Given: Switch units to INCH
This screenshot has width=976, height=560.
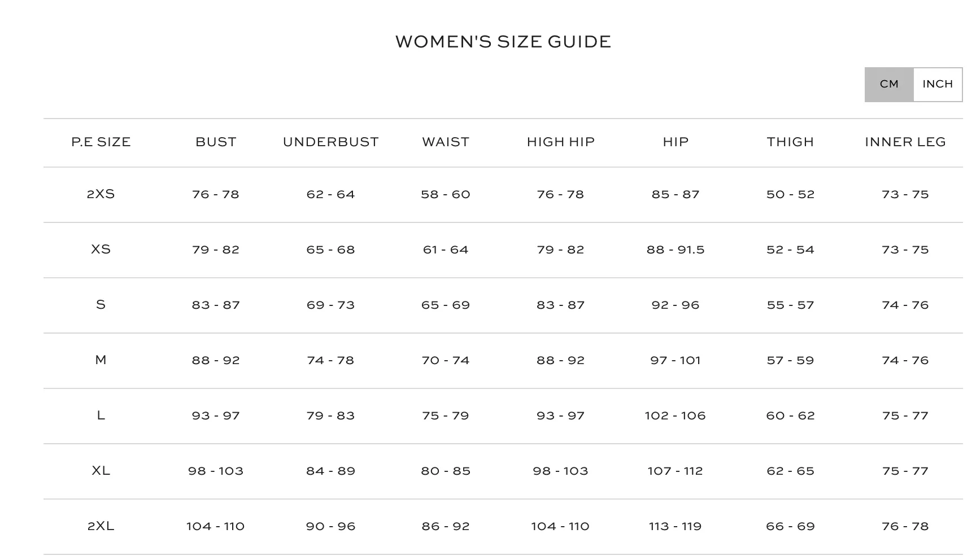Looking at the screenshot, I should click(938, 85).
